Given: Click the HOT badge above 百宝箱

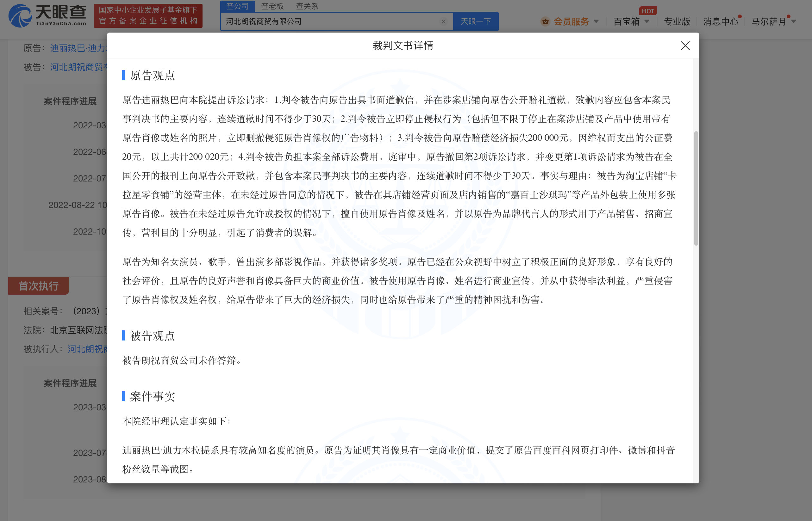Looking at the screenshot, I should (x=648, y=11).
